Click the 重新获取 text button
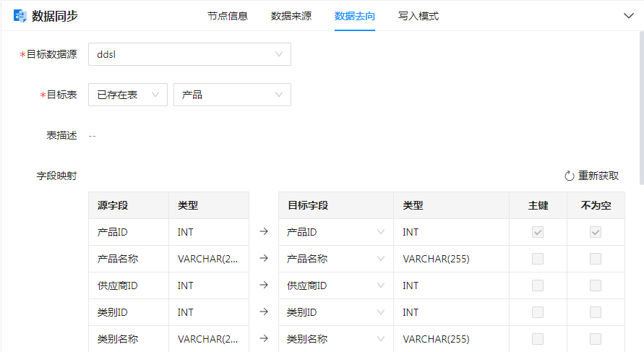This screenshot has height=352, width=644. [x=598, y=176]
